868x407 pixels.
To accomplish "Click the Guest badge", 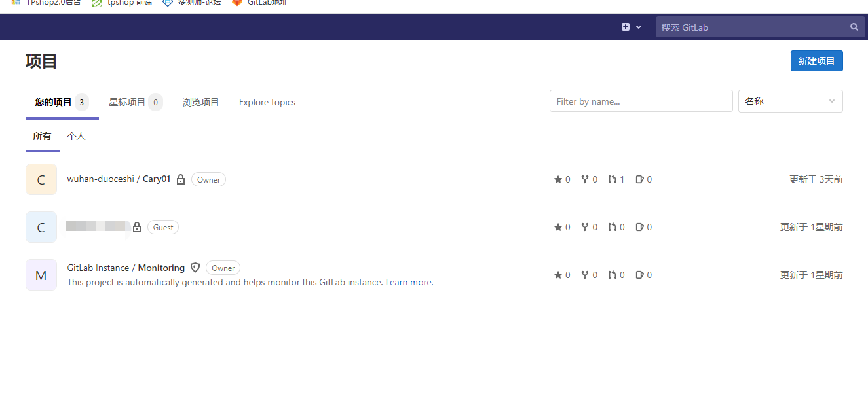I will pyautogui.click(x=163, y=227).
